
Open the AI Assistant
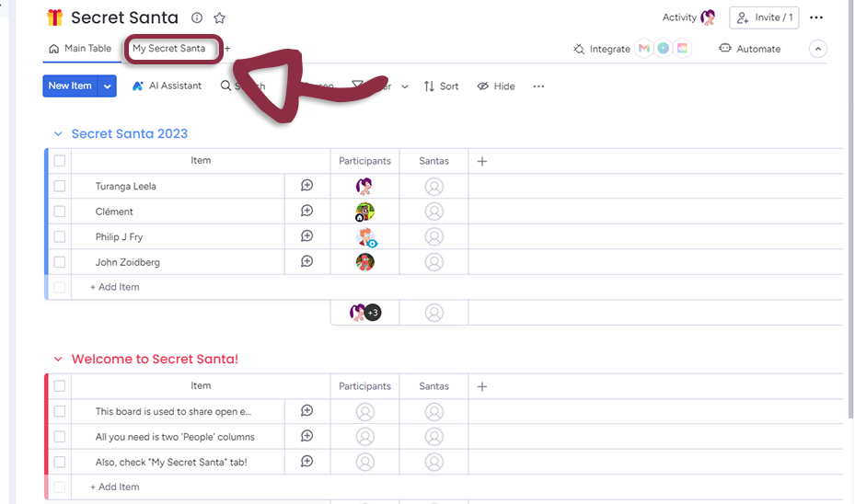(x=167, y=86)
